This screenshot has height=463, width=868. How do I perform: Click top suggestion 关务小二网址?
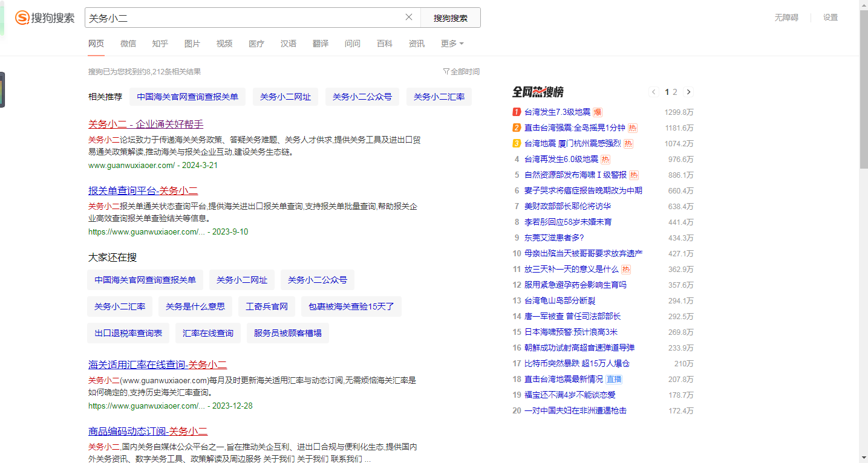click(x=286, y=97)
